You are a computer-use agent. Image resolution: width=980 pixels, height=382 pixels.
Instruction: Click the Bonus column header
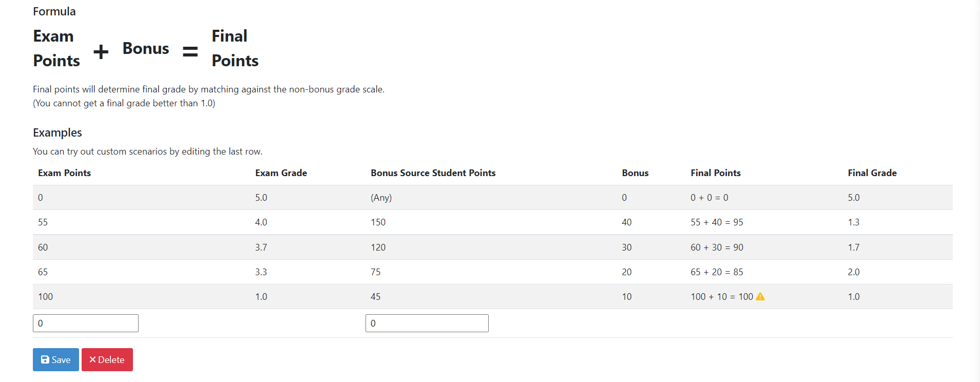[x=635, y=173]
